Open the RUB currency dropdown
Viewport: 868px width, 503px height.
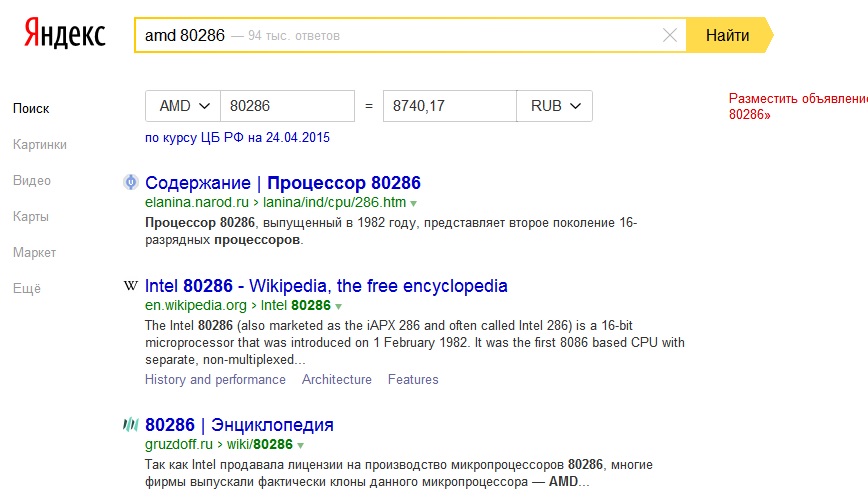[x=555, y=106]
